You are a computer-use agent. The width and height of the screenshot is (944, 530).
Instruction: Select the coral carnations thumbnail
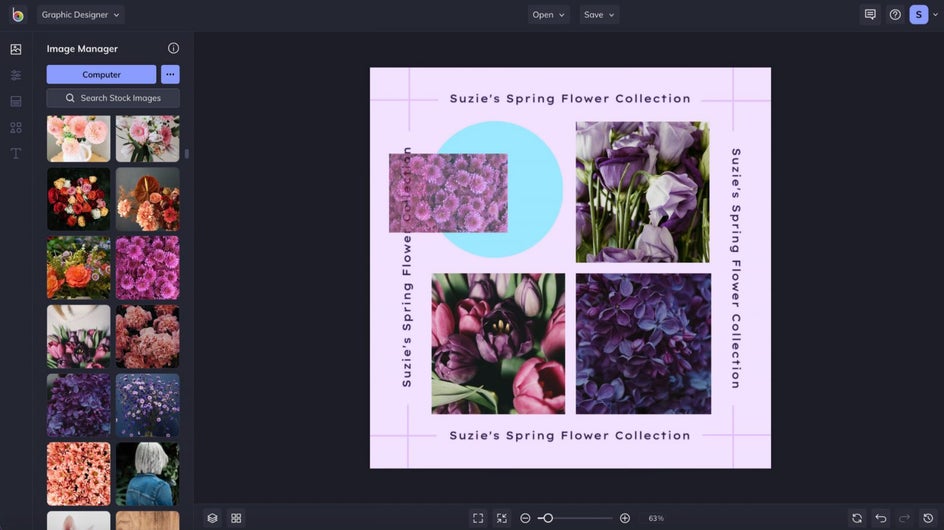click(x=148, y=337)
